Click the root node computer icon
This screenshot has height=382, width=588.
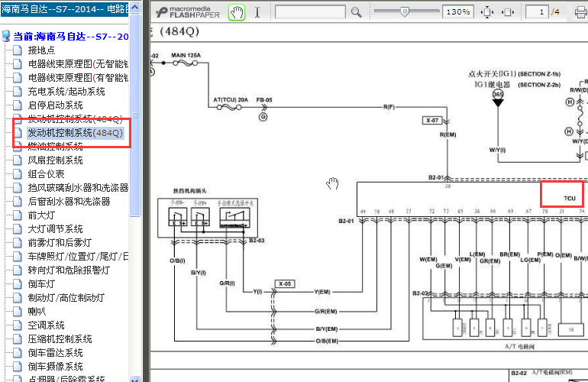[6, 37]
